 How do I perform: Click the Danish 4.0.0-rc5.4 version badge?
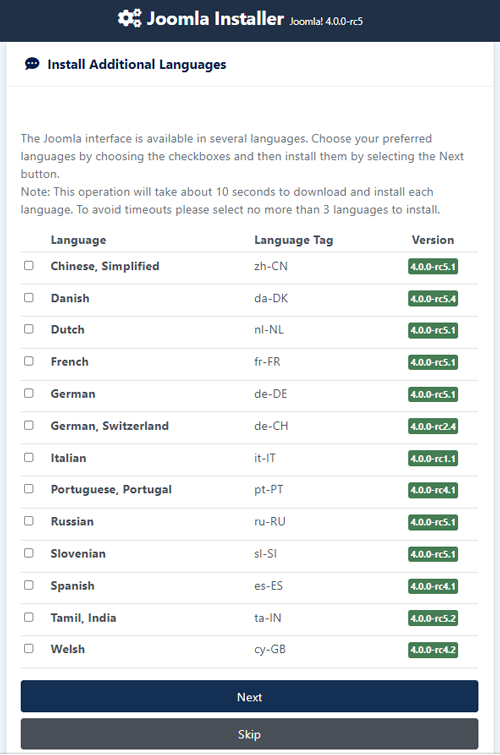point(433,299)
